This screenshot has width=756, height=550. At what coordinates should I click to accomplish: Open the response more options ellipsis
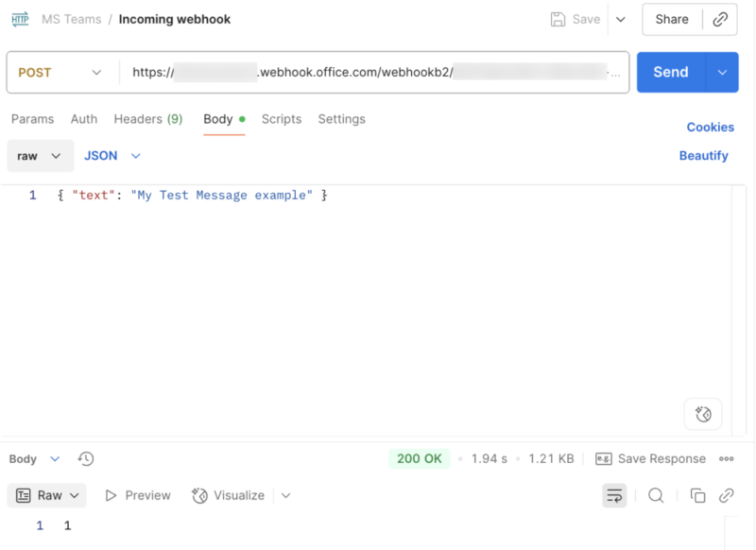(726, 458)
